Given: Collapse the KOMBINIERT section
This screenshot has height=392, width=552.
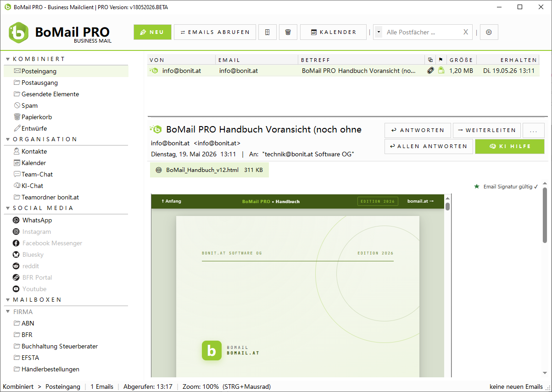Looking at the screenshot, I should 8,59.
